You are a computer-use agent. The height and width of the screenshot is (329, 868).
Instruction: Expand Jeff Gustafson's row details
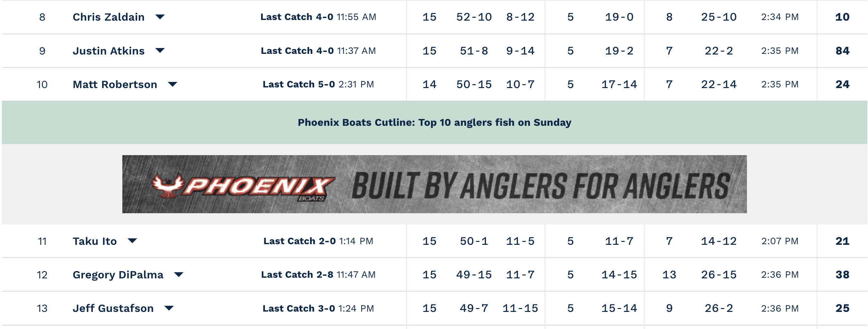pyautogui.click(x=169, y=308)
